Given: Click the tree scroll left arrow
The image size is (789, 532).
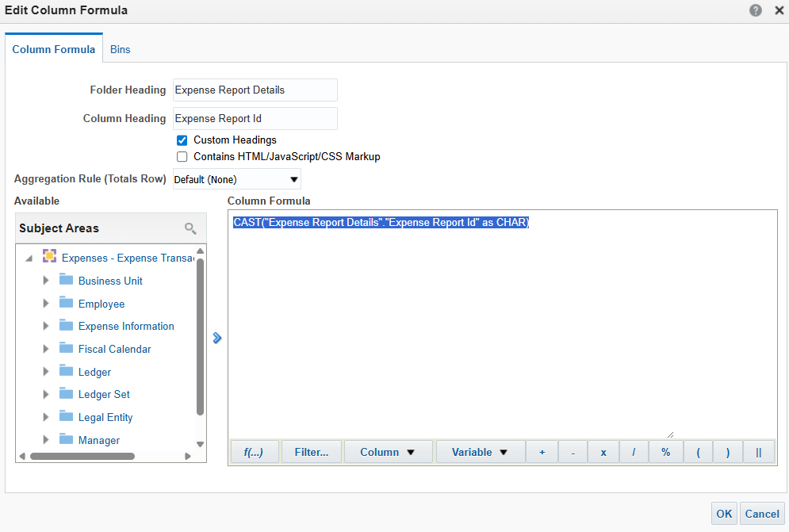Looking at the screenshot, I should click(22, 457).
